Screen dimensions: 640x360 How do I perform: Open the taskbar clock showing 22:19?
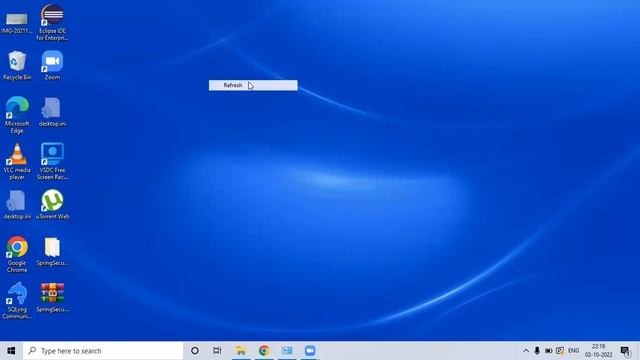click(x=598, y=351)
